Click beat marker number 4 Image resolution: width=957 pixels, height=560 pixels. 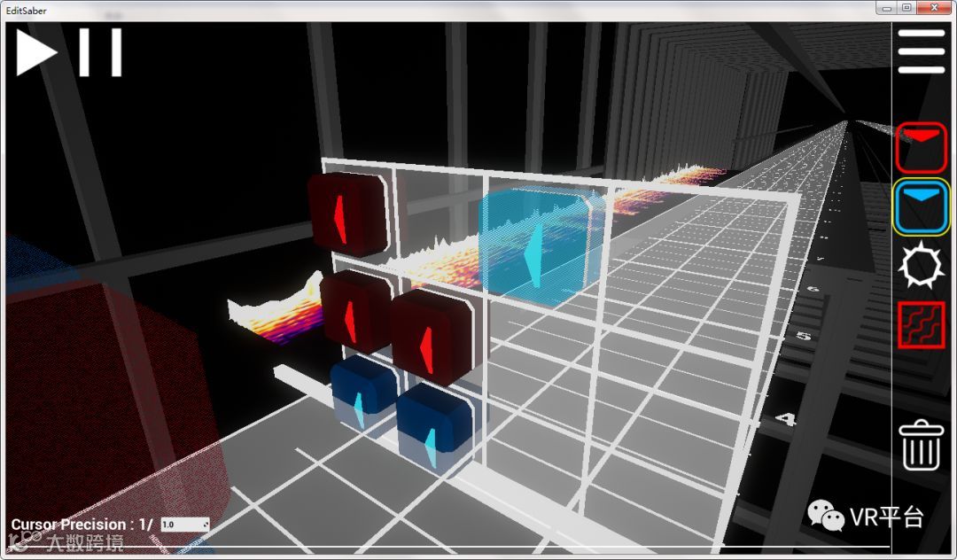786,419
